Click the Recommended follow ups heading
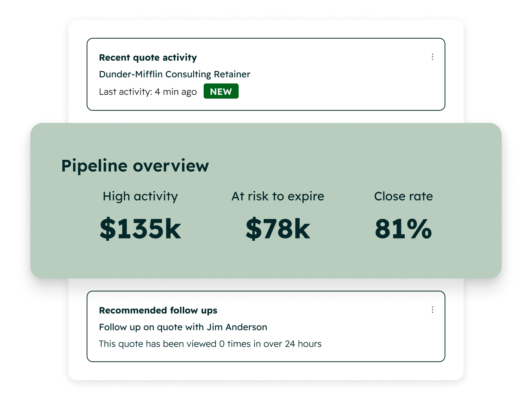This screenshot has width=532, height=399. (158, 311)
